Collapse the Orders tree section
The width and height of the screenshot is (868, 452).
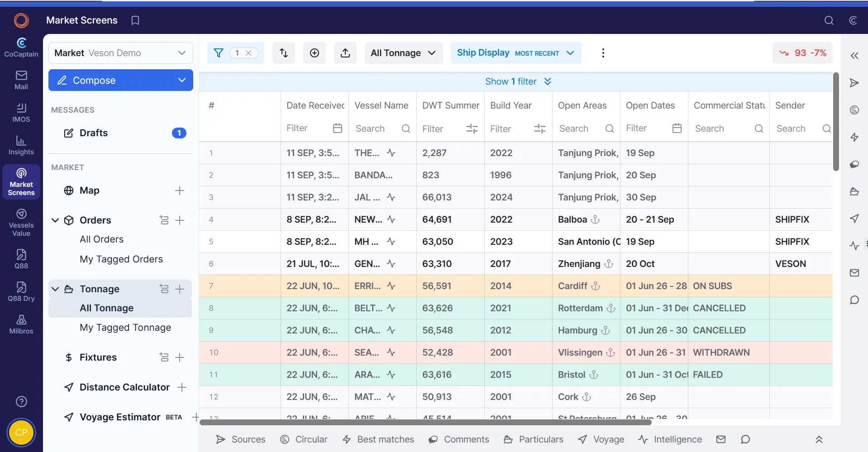pos(55,220)
